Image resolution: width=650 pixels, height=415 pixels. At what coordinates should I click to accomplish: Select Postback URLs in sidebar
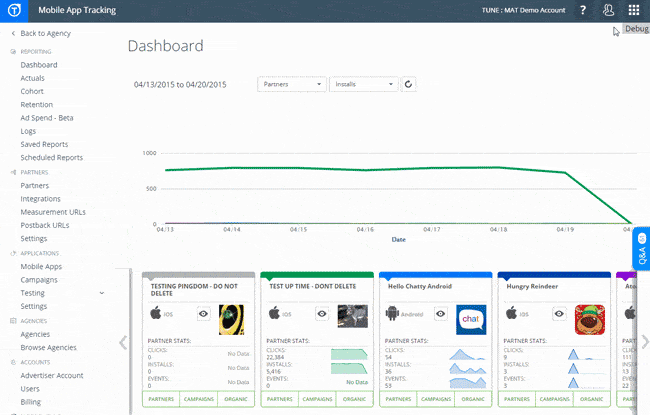click(x=45, y=225)
